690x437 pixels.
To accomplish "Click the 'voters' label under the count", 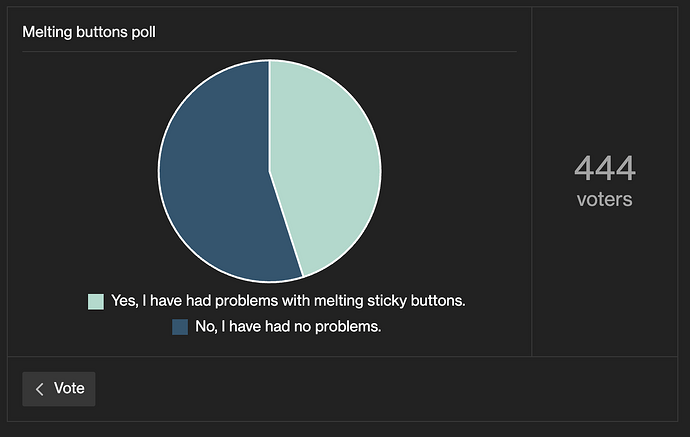I will [x=605, y=199].
